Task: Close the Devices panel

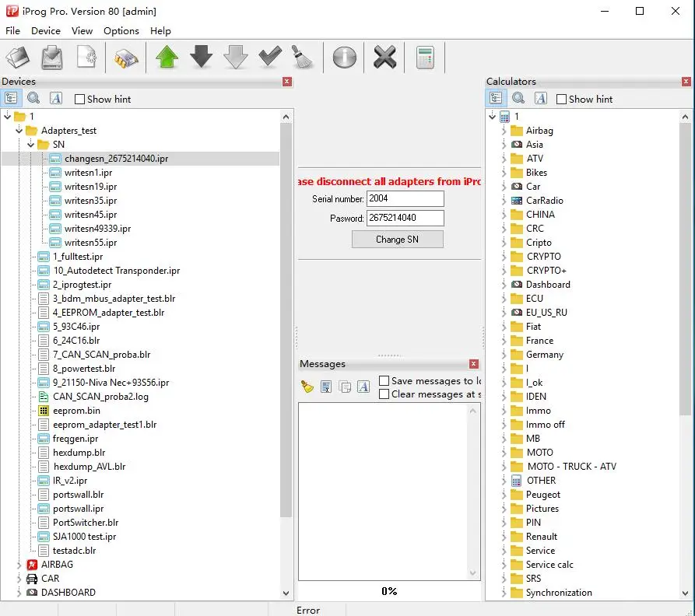Action: tap(286, 82)
